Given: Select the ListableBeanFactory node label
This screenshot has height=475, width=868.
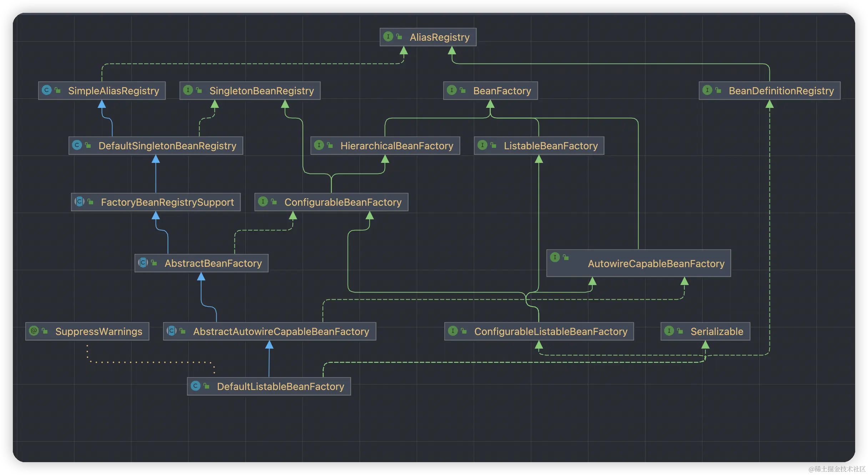Looking at the screenshot, I should pos(550,146).
